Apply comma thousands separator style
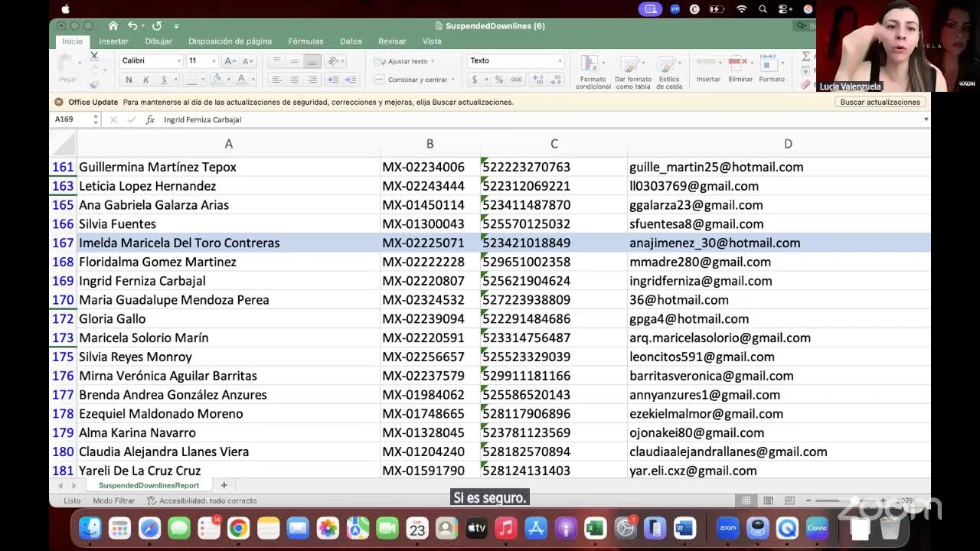Image resolution: width=980 pixels, height=551 pixels. tap(517, 80)
